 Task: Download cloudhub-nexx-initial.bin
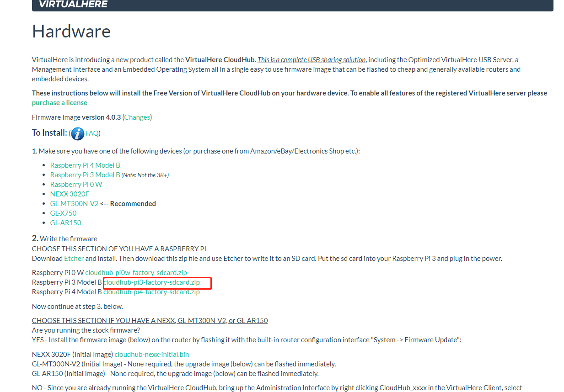point(152,355)
